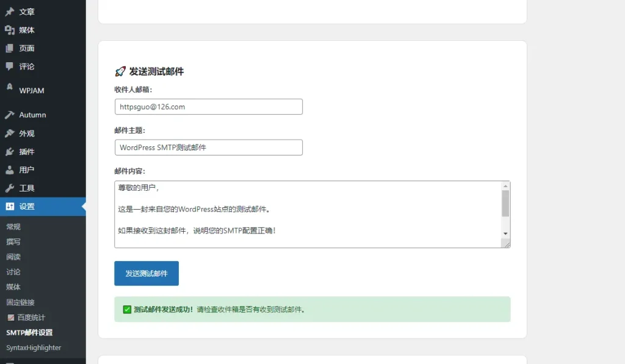625x364 pixels.
Task: Click the textarea scrollbar up arrow
Action: point(505,186)
